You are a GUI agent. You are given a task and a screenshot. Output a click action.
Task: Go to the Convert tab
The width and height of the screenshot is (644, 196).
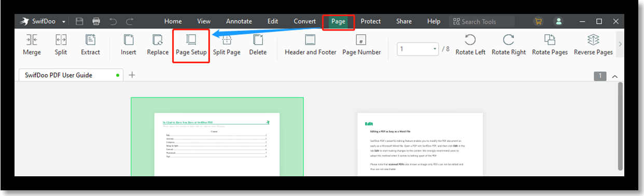coord(305,21)
